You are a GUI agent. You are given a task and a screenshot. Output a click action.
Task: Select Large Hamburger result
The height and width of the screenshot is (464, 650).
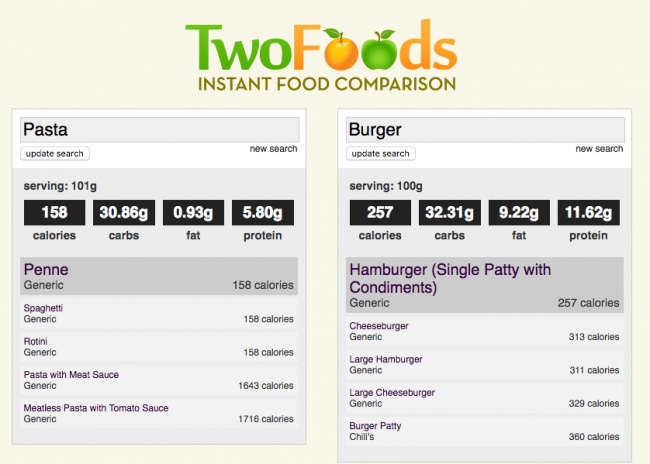386,359
